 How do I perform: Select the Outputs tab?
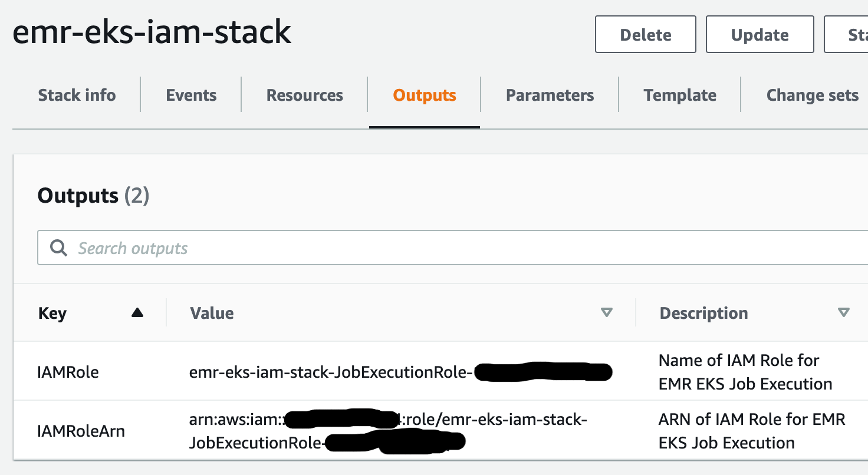[424, 95]
